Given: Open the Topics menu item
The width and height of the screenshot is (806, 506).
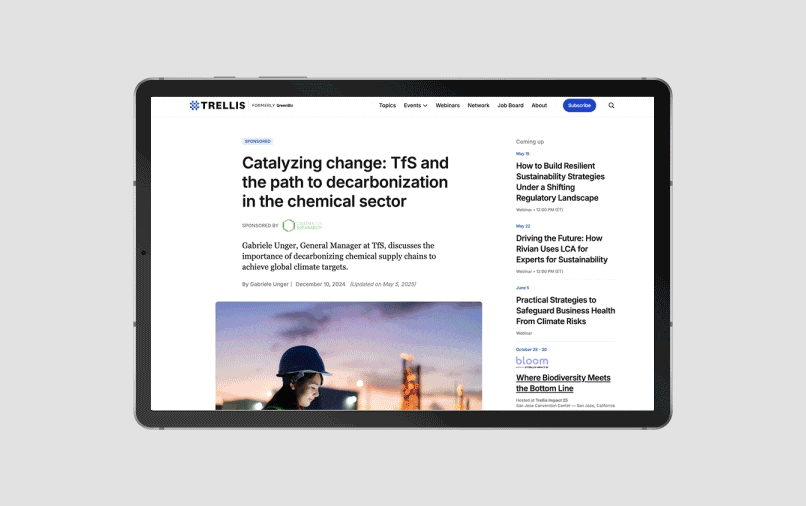Looking at the screenshot, I should pyautogui.click(x=387, y=105).
